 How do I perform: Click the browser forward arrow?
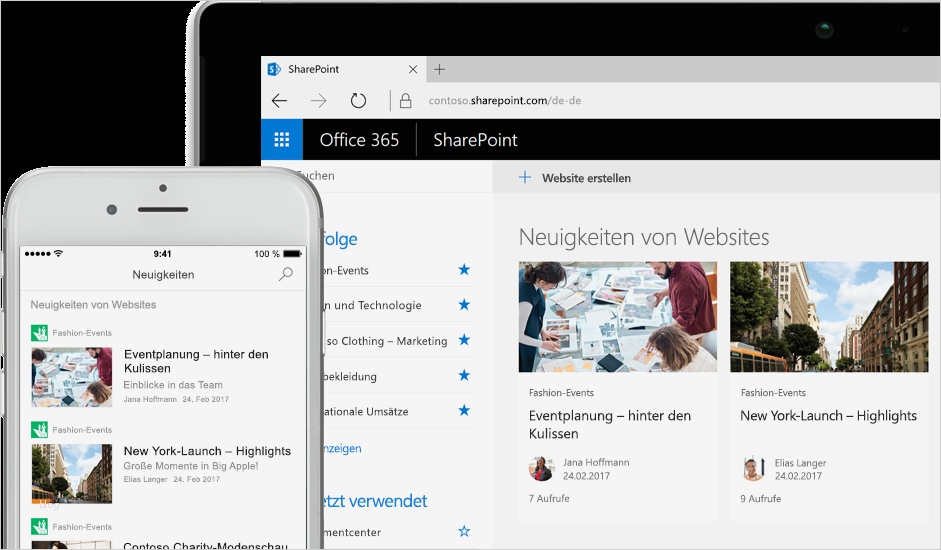(x=319, y=100)
